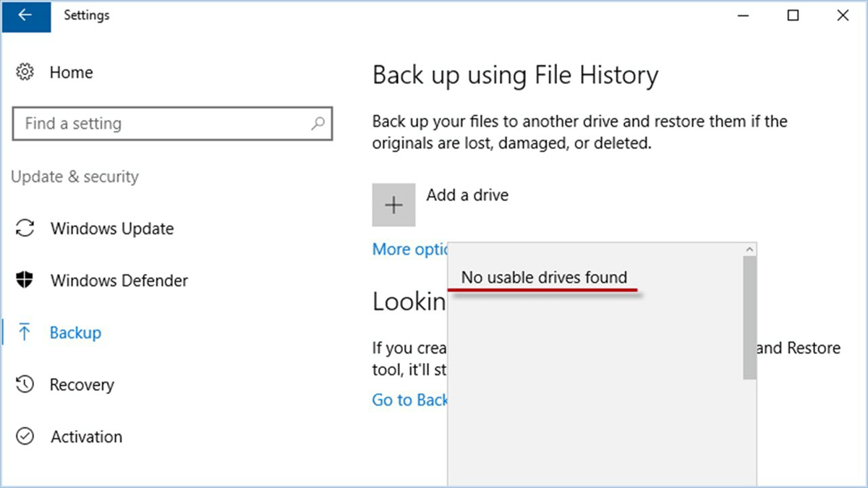Click the Activation checkmark circle icon
The image size is (868, 488).
pos(25,437)
